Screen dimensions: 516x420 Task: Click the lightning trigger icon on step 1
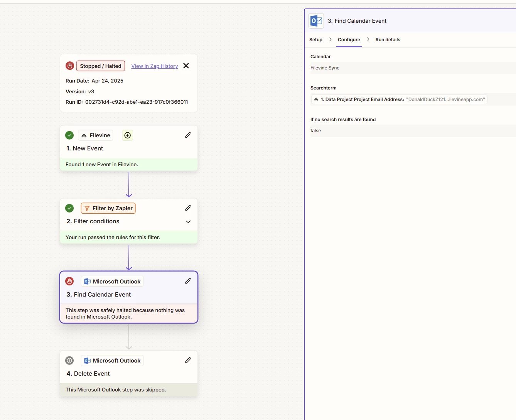click(x=128, y=135)
